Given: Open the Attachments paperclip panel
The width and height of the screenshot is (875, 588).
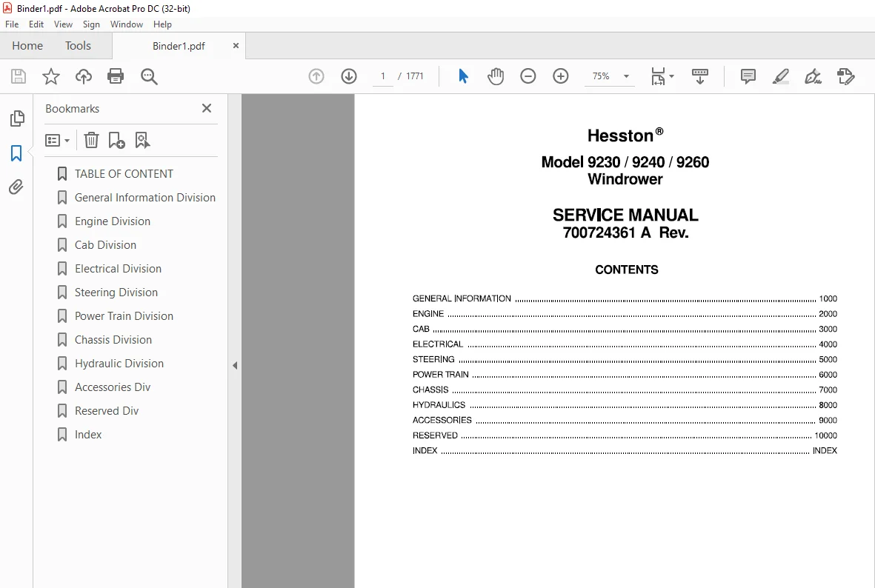Looking at the screenshot, I should point(16,187).
